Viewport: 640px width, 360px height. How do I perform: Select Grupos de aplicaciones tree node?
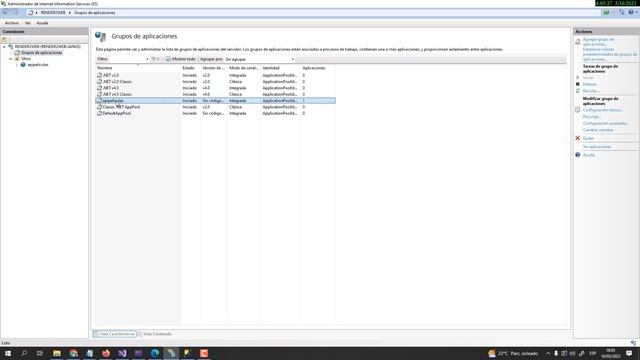[x=42, y=53]
